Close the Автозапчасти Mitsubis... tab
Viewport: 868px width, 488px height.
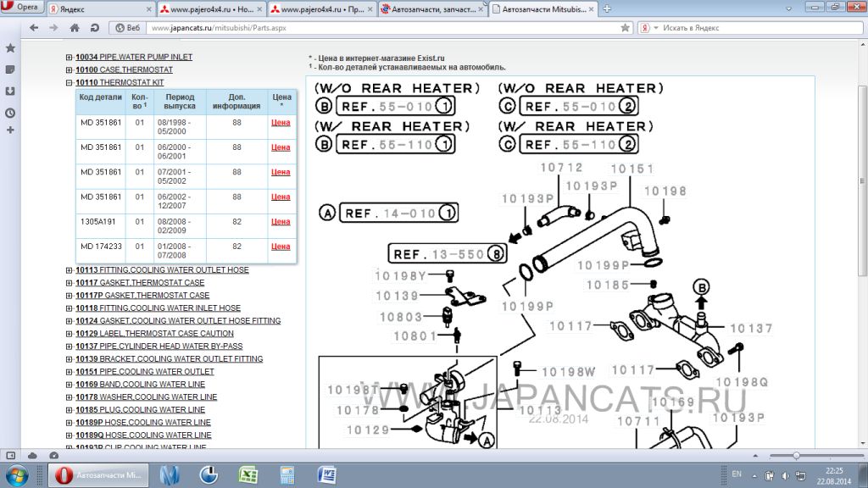pyautogui.click(x=591, y=9)
